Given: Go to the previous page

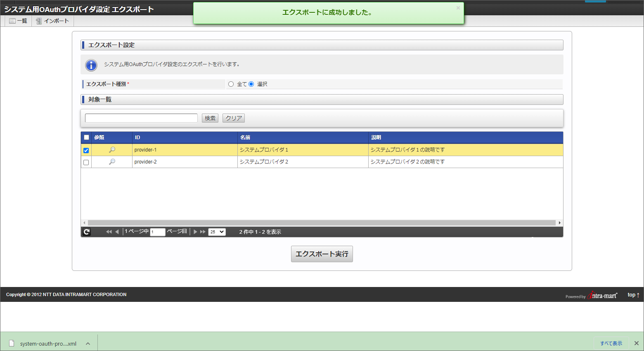Looking at the screenshot, I should (117, 232).
